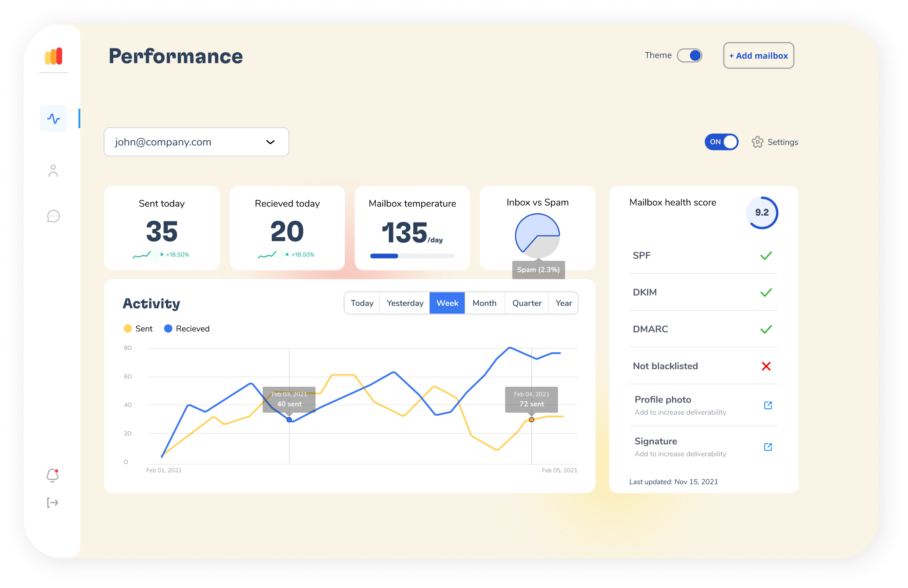This screenshot has width=908, height=588.
Task: Click the Feb 04 chart data point
Action: (531, 420)
